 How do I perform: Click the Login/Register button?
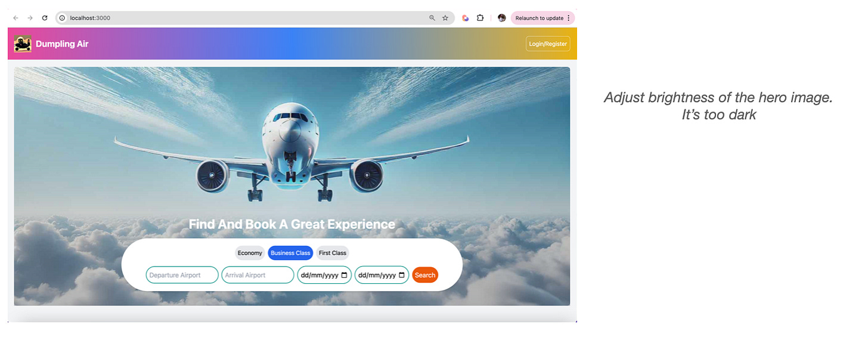click(x=548, y=44)
